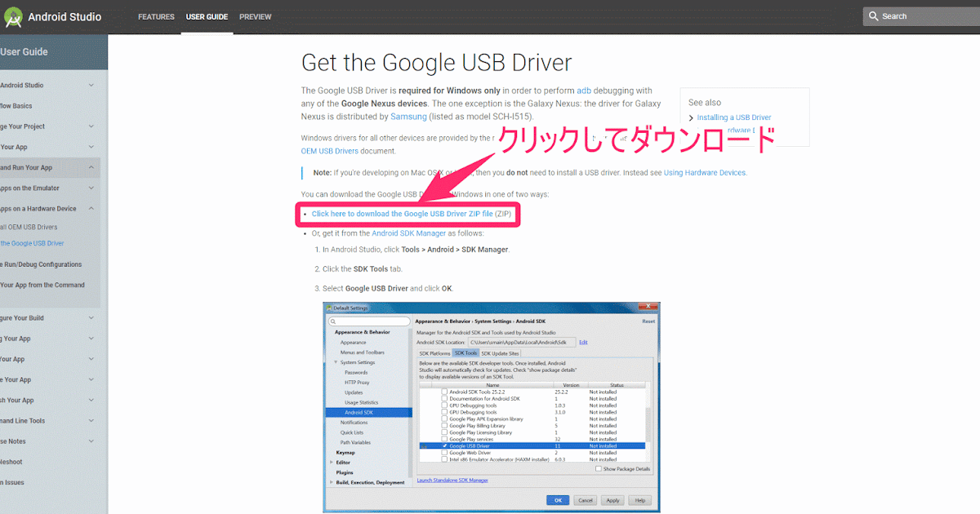Select the SDK Tools tab in dialog

point(465,353)
